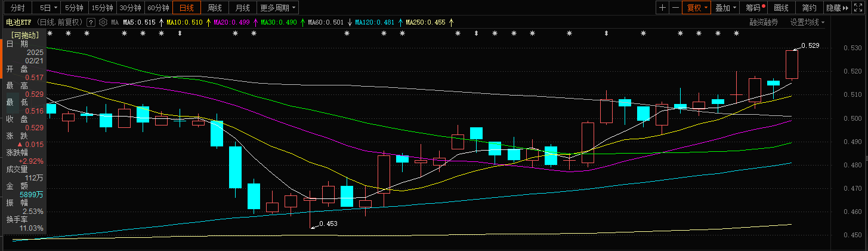Click the question mark help icon
868x251 pixels.
91,22
